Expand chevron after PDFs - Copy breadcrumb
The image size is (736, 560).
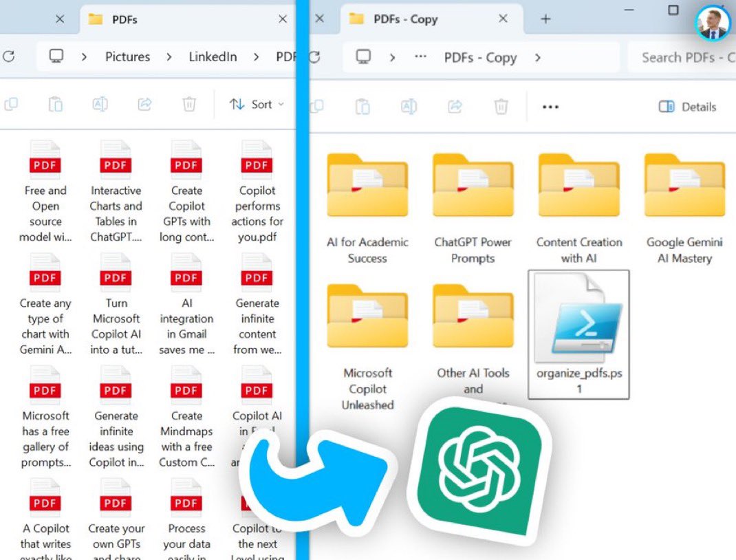pos(538,58)
